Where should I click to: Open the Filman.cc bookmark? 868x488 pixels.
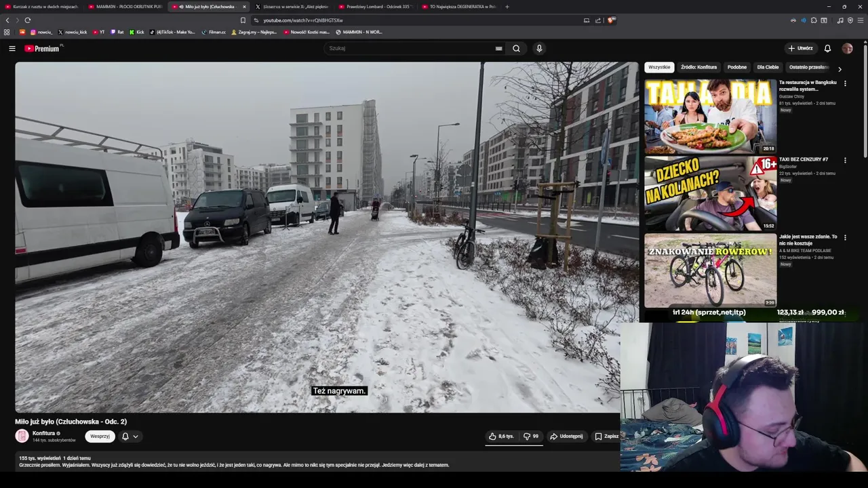click(x=214, y=32)
